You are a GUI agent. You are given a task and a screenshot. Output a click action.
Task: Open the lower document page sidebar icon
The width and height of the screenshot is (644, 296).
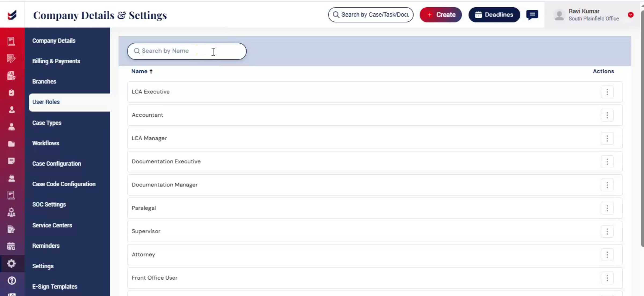(11, 195)
